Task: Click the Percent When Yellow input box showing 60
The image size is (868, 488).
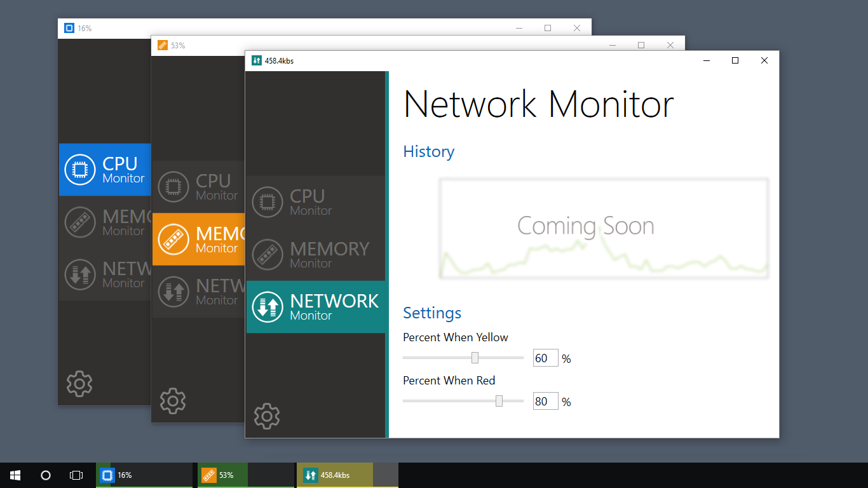Action: tap(545, 358)
